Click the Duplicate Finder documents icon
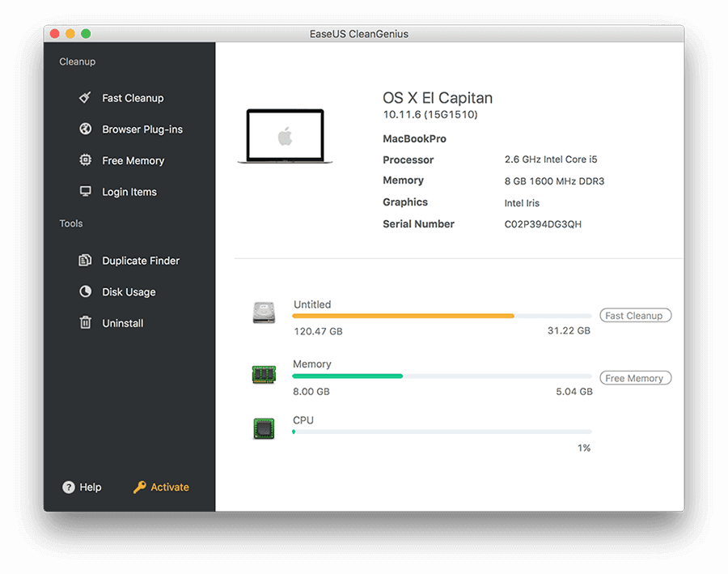 click(85, 260)
